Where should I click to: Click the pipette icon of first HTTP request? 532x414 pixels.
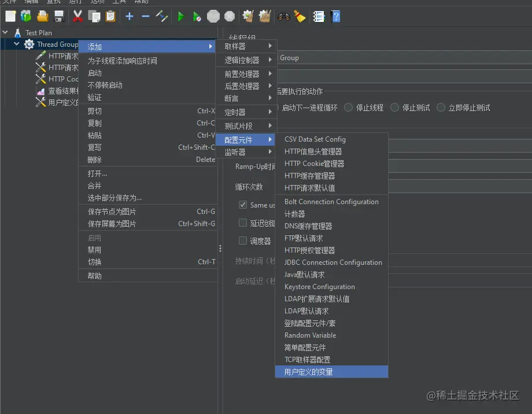coord(40,56)
